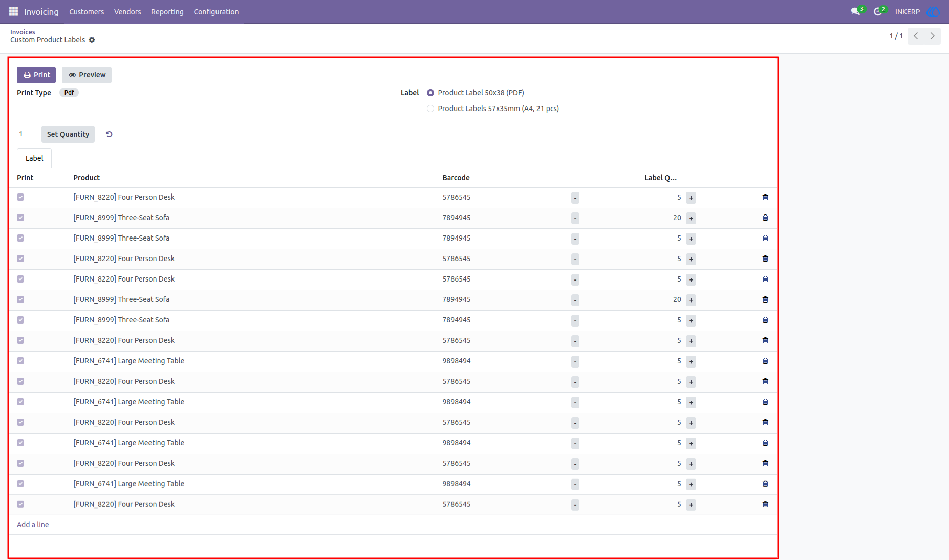Open the Configuration menu
The width and height of the screenshot is (949, 560).
point(216,12)
